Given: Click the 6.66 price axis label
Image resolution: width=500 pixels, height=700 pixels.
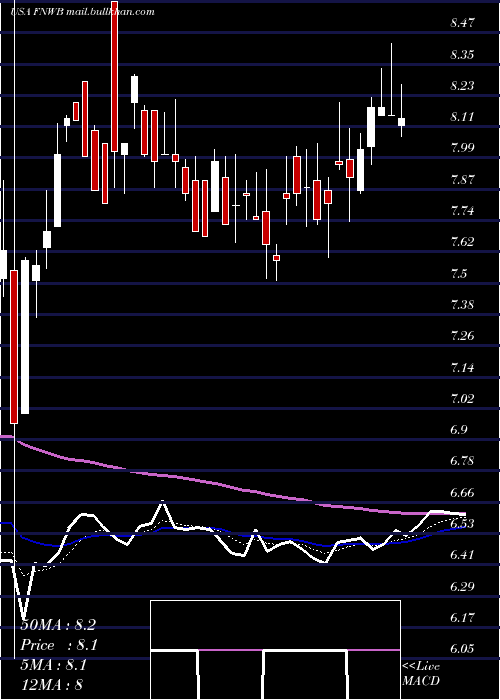Looking at the screenshot, I should pos(462,493).
